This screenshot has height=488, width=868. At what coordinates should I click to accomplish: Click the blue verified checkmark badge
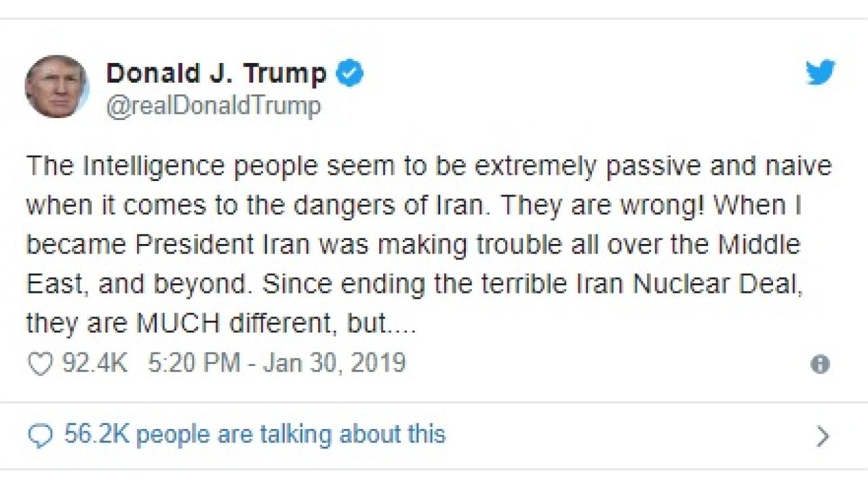click(351, 73)
